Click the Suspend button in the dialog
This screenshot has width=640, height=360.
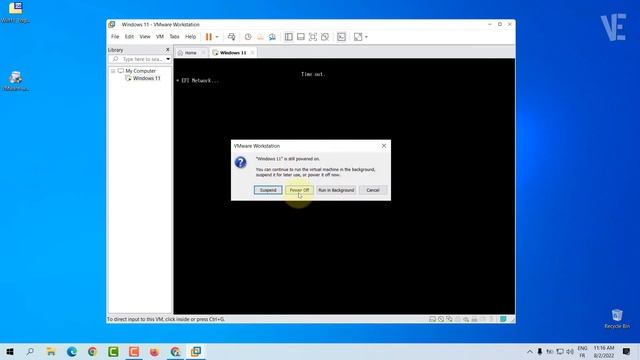pos(268,190)
